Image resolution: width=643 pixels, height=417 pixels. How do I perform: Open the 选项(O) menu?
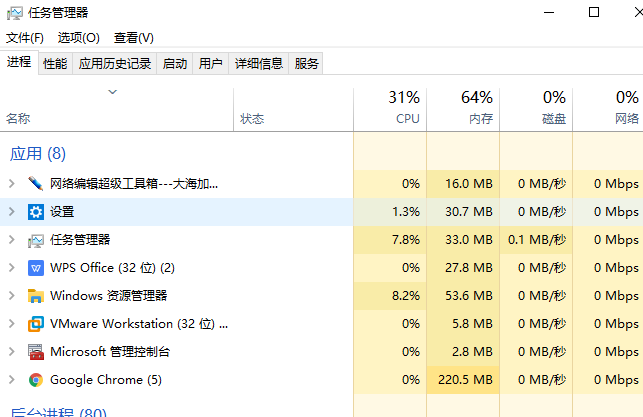(x=78, y=38)
